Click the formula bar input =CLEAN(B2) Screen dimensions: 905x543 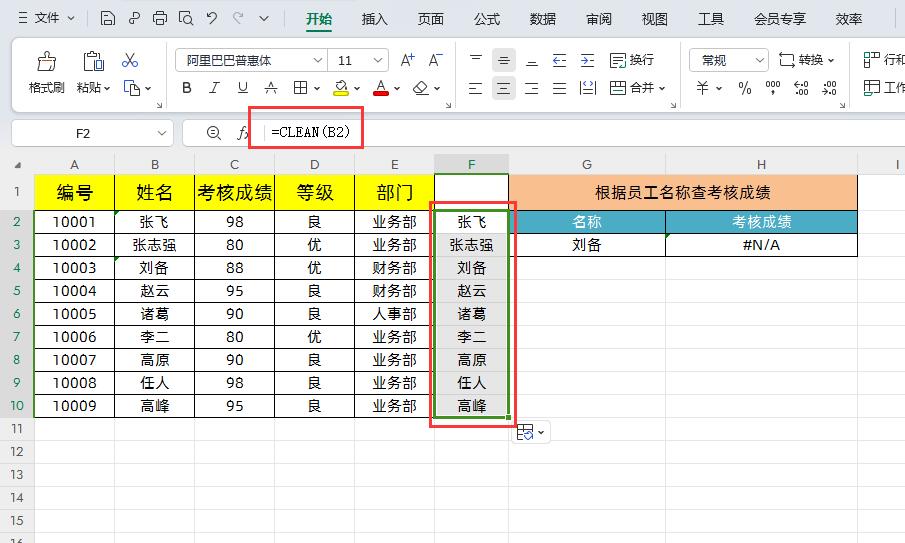311,132
